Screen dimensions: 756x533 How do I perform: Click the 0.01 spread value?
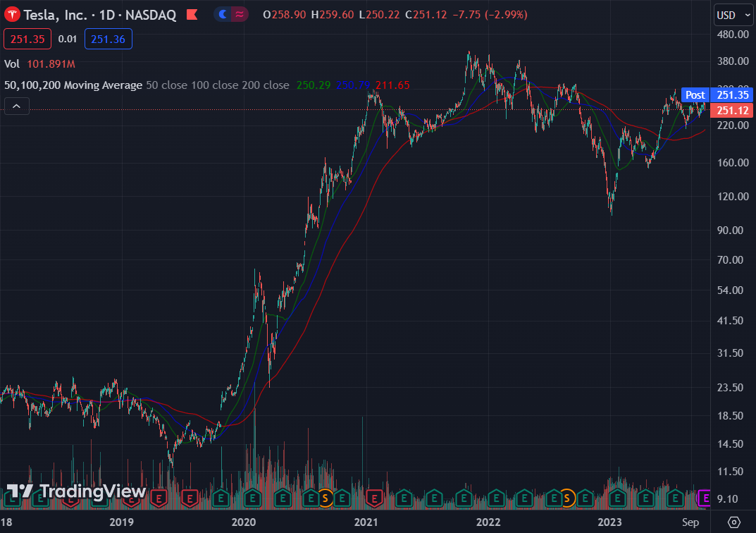pyautogui.click(x=68, y=39)
